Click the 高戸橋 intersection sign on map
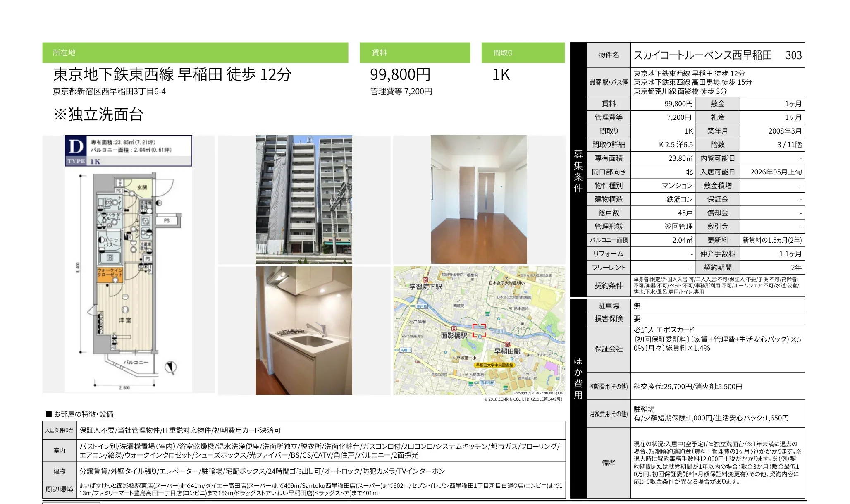This screenshot has width=850, height=504. pos(421,306)
